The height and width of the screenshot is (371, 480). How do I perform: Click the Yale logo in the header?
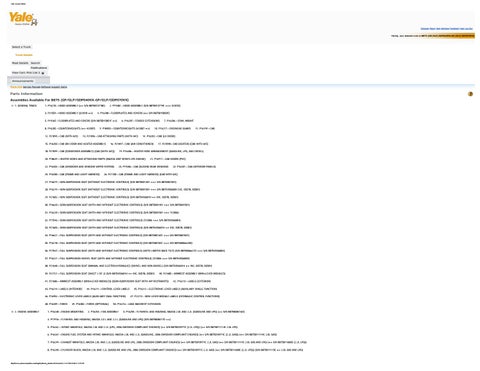click(x=23, y=19)
